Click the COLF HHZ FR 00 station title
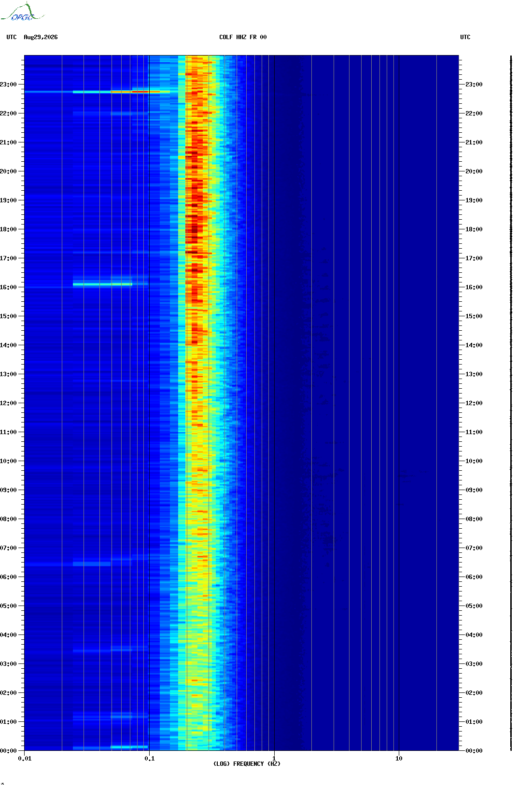The height and width of the screenshot is (789, 532). [243, 37]
